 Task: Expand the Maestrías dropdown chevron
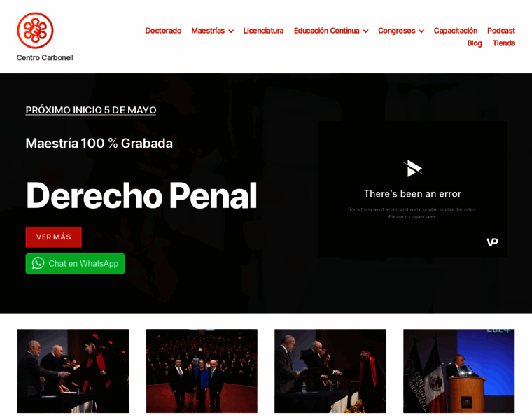tap(231, 31)
